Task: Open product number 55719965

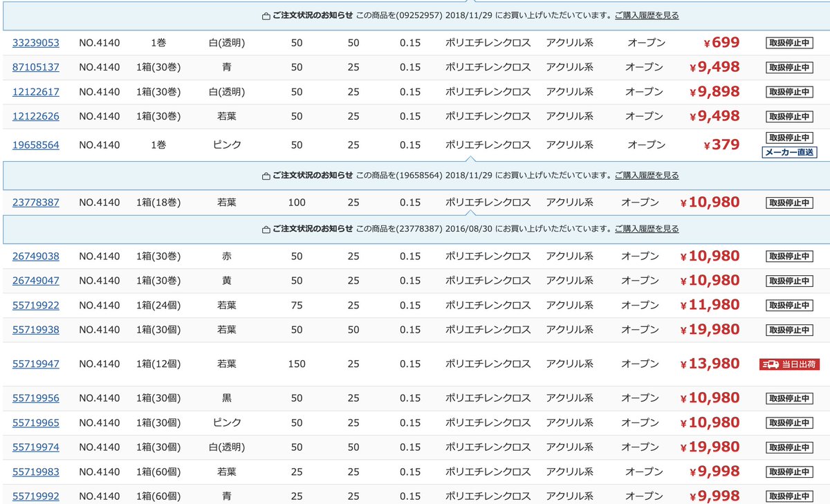Action: (x=36, y=422)
